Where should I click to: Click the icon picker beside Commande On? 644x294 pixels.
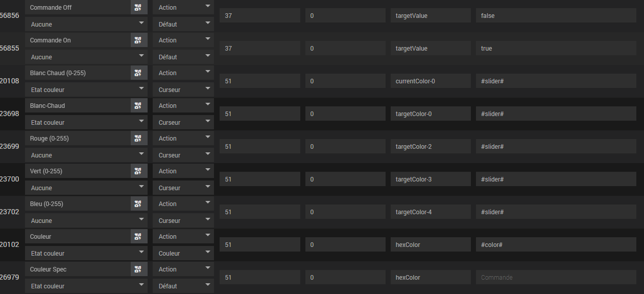tap(139, 40)
